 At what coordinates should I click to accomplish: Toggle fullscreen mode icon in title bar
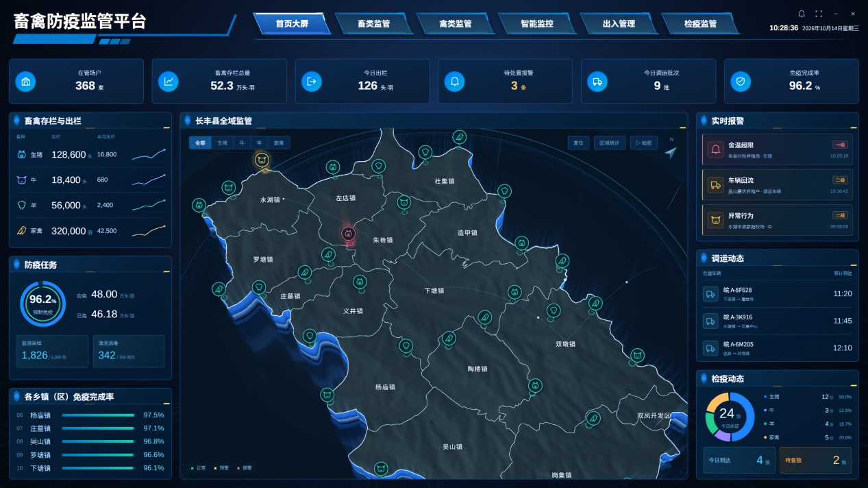point(819,14)
